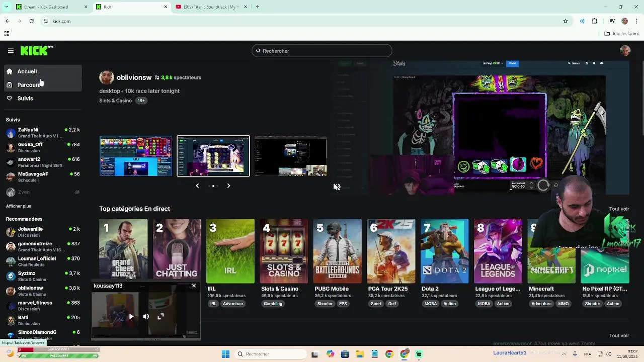
Task: Click the MOBA tag under Dota 2
Action: tap(430, 304)
